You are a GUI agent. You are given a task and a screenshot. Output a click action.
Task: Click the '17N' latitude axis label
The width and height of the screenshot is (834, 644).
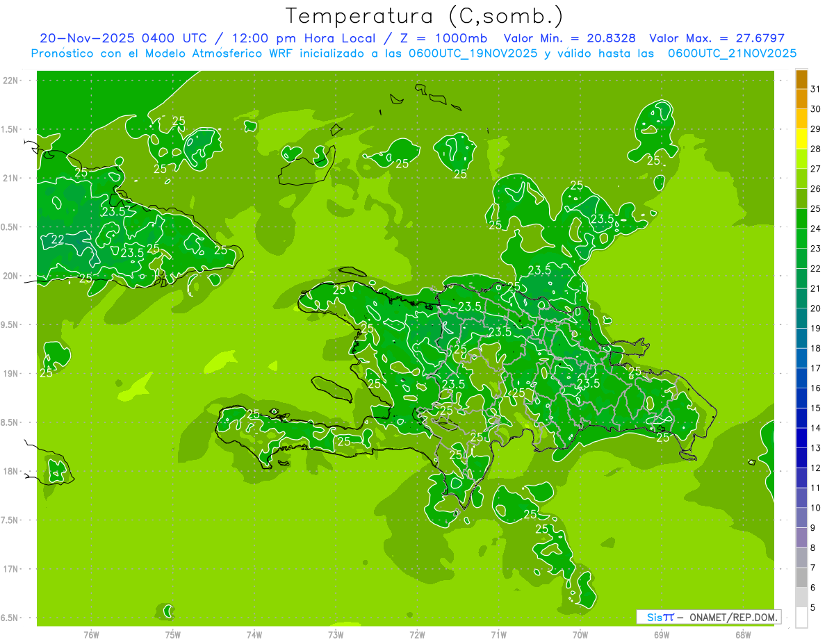click(x=11, y=569)
